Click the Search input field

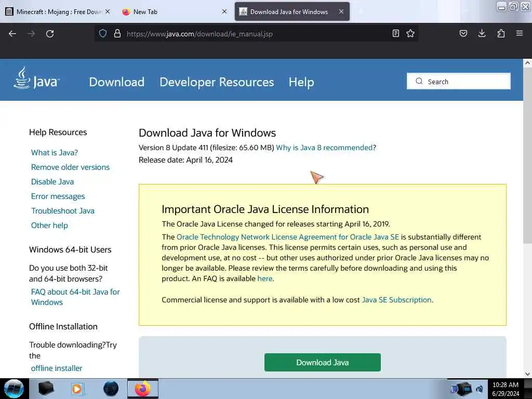click(459, 82)
